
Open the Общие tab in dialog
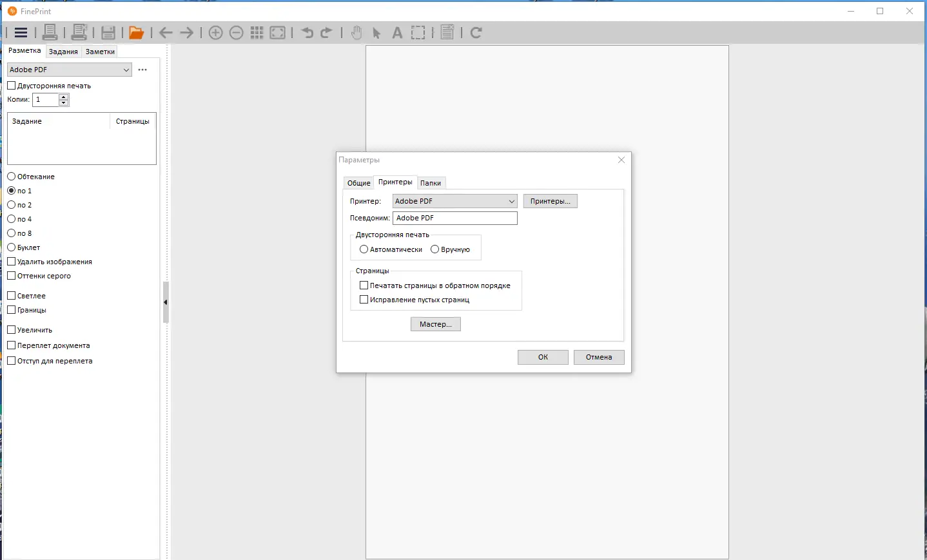pos(359,183)
